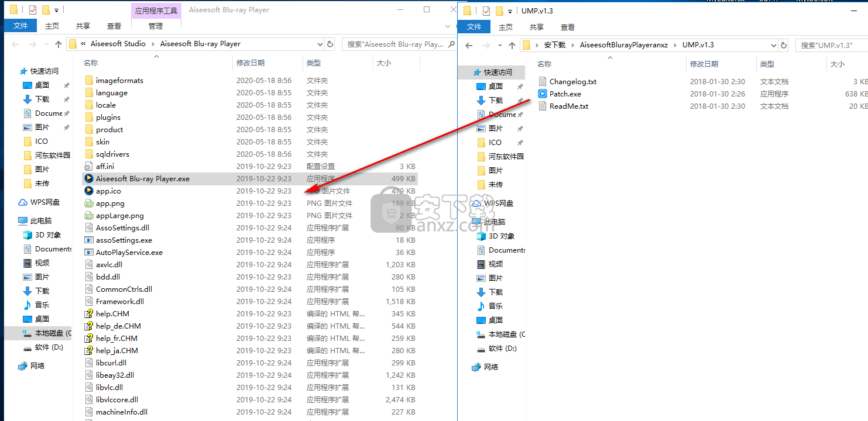The height and width of the screenshot is (421, 868).
Task: Click the aff.ini settings file icon
Action: pyautogui.click(x=89, y=167)
